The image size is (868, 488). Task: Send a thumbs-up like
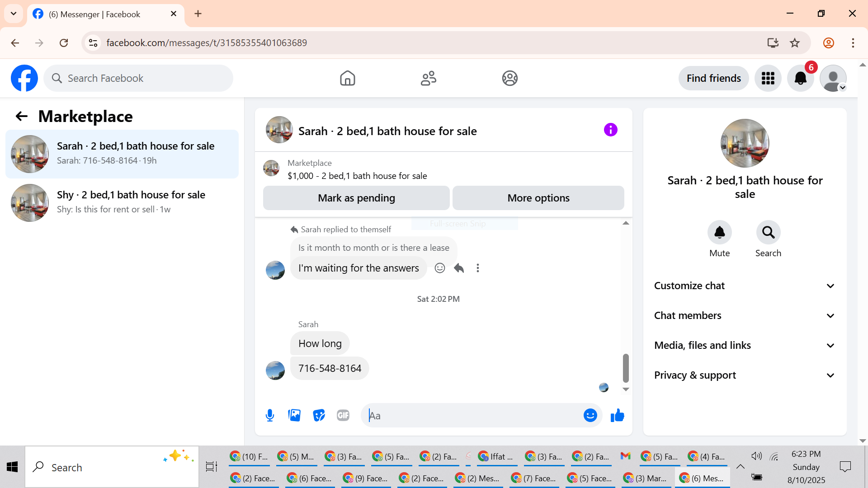tap(617, 415)
